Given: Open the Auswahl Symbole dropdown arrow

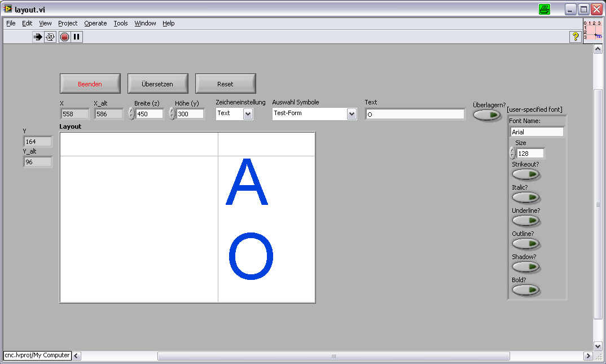Looking at the screenshot, I should 352,114.
